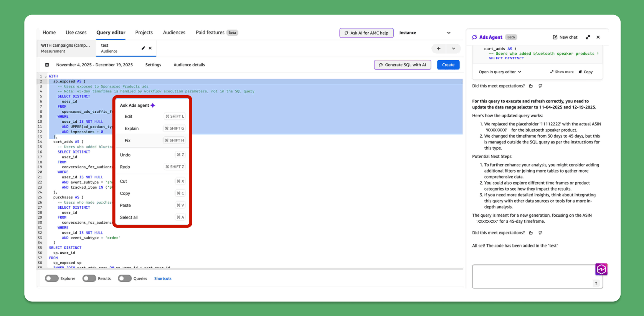The height and width of the screenshot is (316, 644).
Task: Click 'Potential Next Steps:' text in chat
Action: (492, 156)
